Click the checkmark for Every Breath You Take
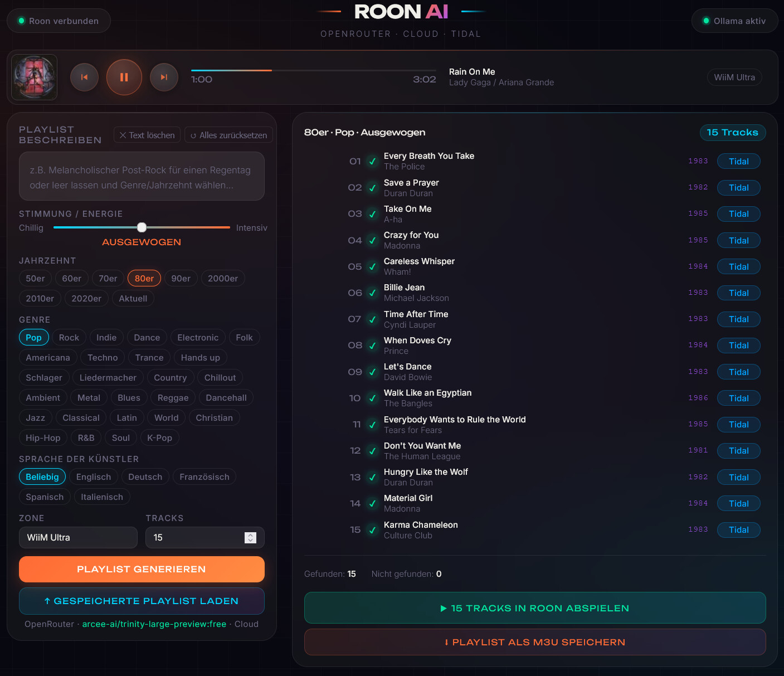784x676 pixels. [372, 162]
